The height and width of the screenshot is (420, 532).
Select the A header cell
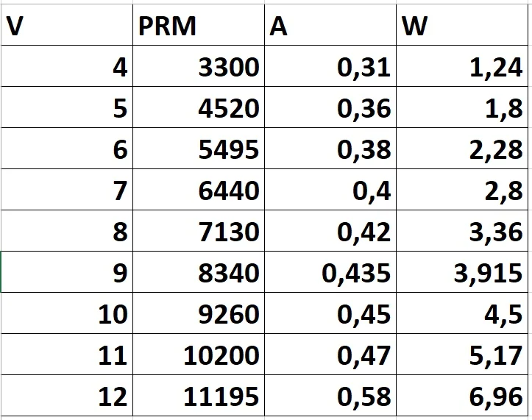point(330,25)
